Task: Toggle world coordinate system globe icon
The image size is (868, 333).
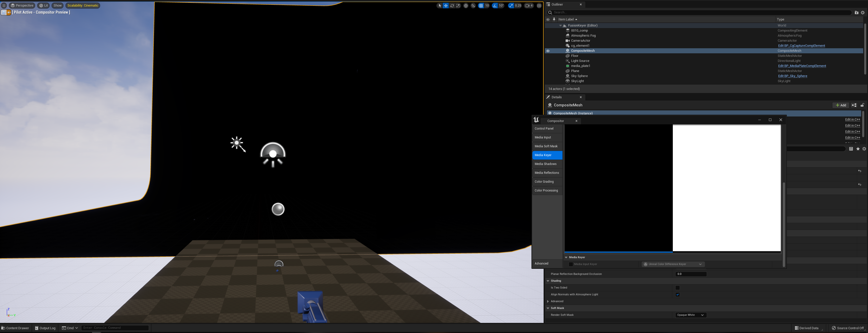Action: click(x=466, y=5)
